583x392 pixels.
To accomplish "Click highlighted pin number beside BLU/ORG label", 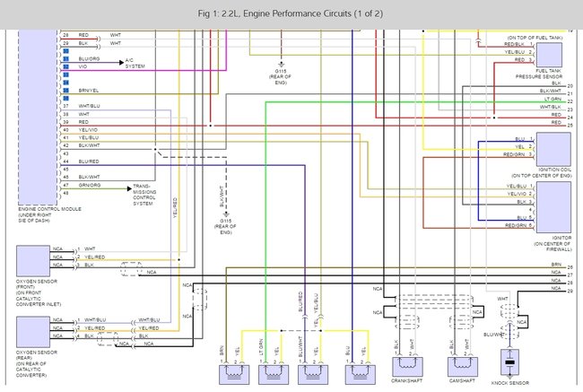I will [65, 59].
